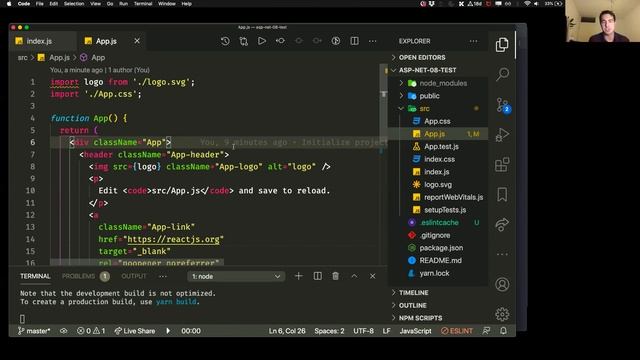This screenshot has height=360, width=640.
Task: Open the Go menu in menu bar
Action: [110, 4]
